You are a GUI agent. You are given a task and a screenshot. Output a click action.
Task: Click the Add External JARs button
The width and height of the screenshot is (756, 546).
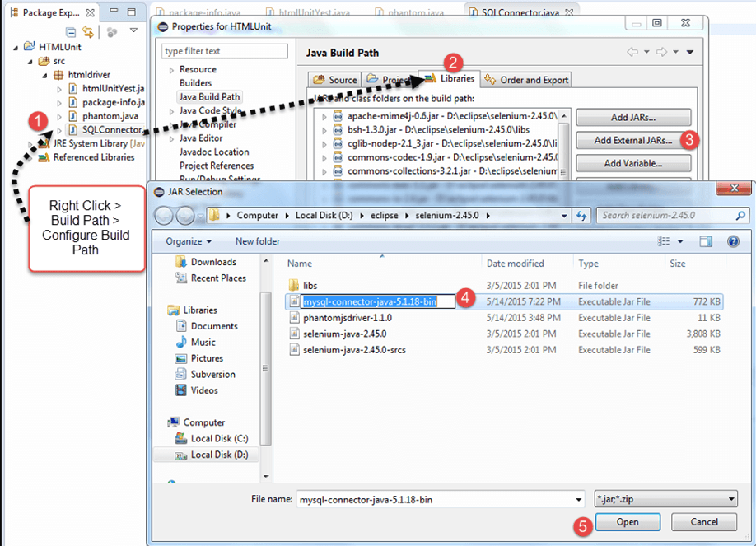tap(632, 140)
